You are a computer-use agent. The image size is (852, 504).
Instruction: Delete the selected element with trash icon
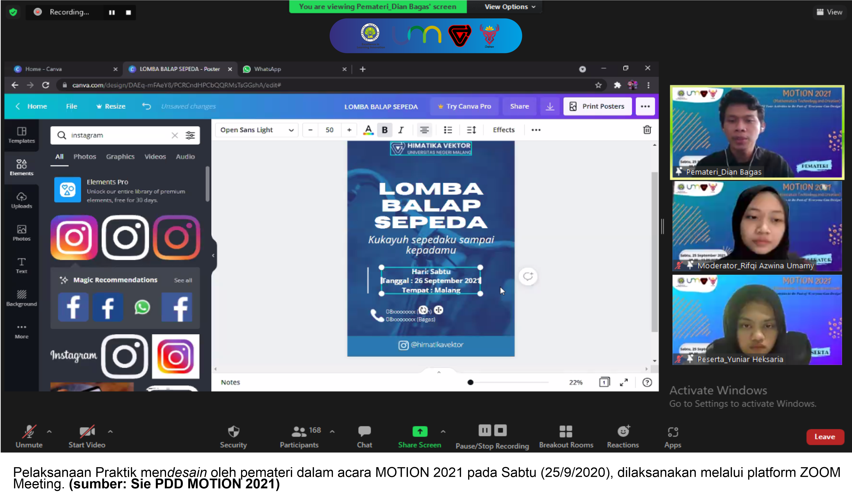point(647,130)
